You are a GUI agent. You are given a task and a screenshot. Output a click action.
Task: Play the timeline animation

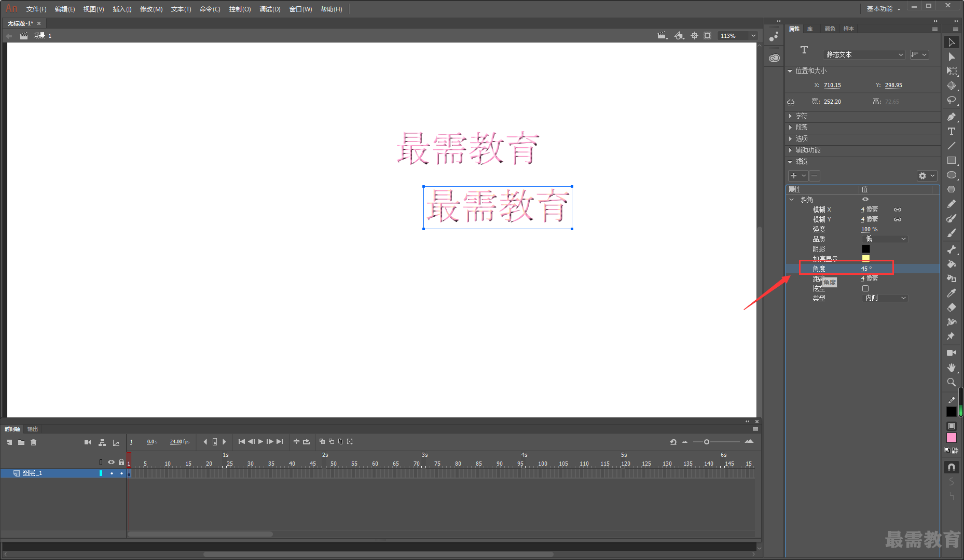pos(260,442)
